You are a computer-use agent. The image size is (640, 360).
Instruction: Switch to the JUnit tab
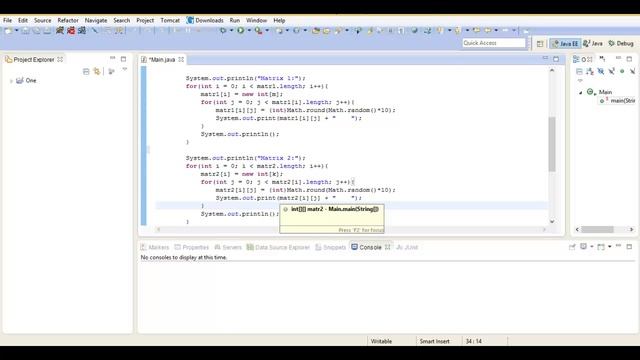click(407, 247)
